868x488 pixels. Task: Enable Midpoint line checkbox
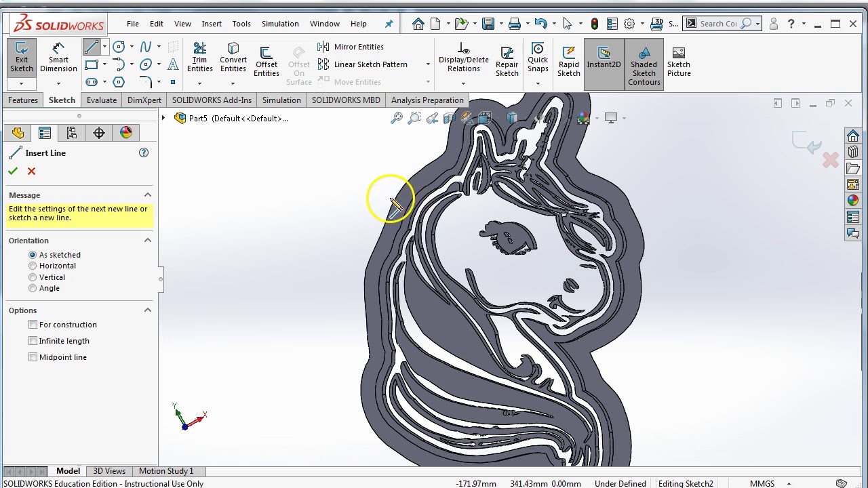point(33,357)
